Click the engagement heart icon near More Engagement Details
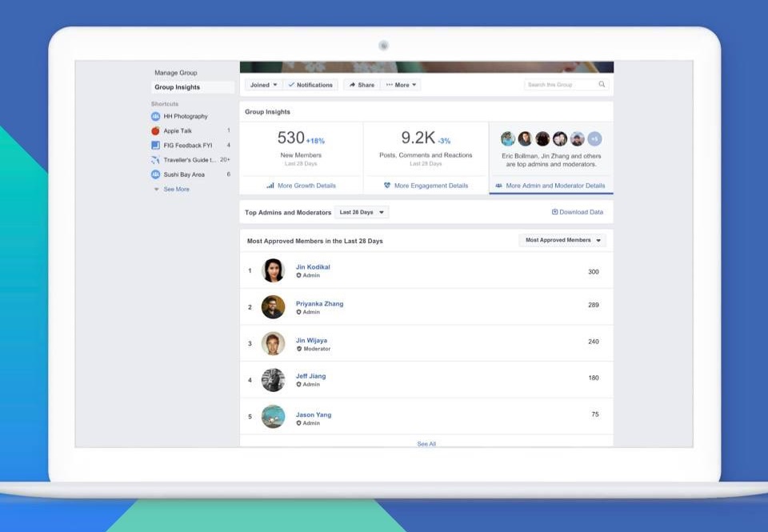This screenshot has height=532, width=768. click(387, 185)
